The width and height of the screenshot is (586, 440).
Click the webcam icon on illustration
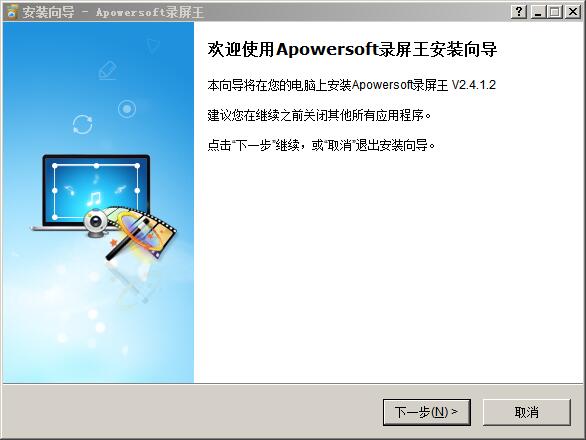tap(96, 223)
